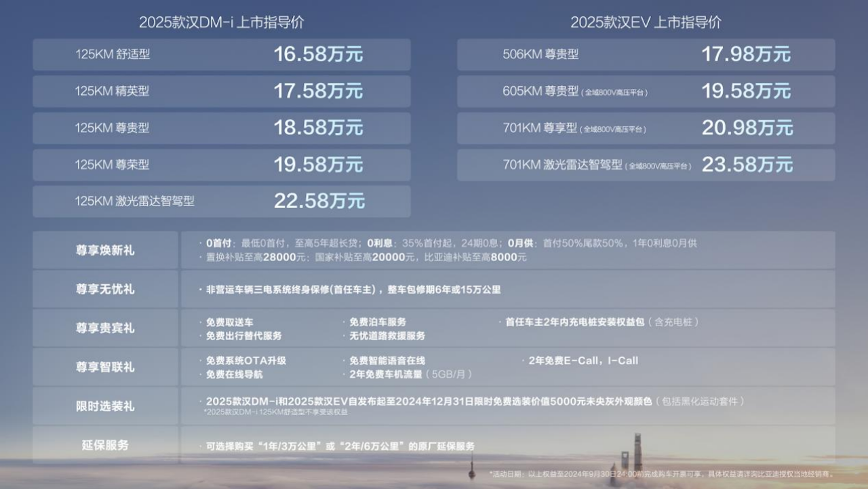Click the 免费在线导航 item
Image resolution: width=868 pixels, height=489 pixels.
click(x=234, y=374)
